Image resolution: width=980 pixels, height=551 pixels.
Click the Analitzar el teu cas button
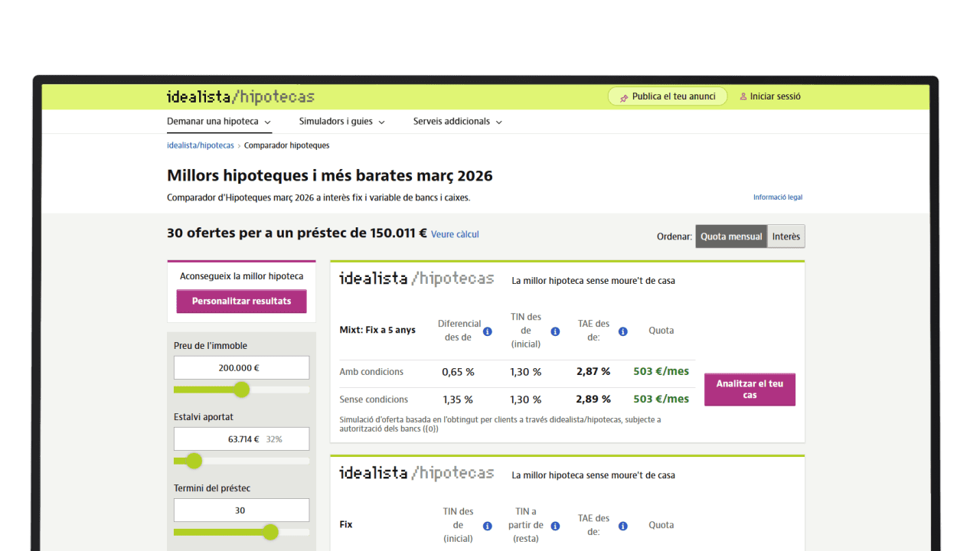point(750,390)
